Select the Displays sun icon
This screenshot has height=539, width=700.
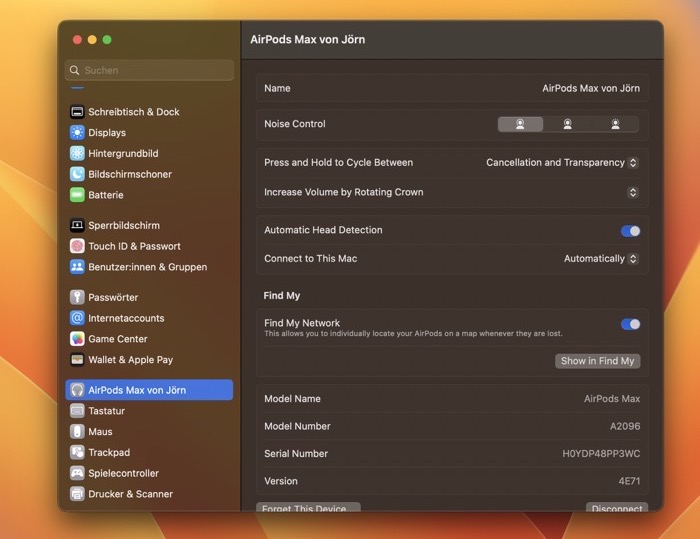(77, 133)
